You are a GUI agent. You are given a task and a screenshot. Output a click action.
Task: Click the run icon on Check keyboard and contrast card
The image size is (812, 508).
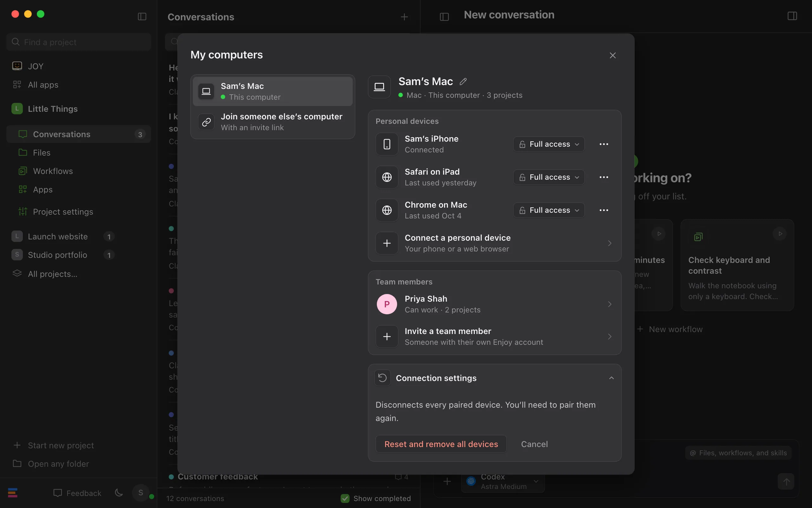[x=780, y=233]
